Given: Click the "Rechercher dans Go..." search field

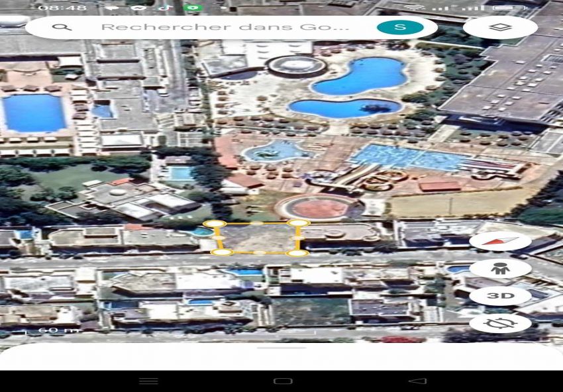Looking at the screenshot, I should pyautogui.click(x=224, y=27).
